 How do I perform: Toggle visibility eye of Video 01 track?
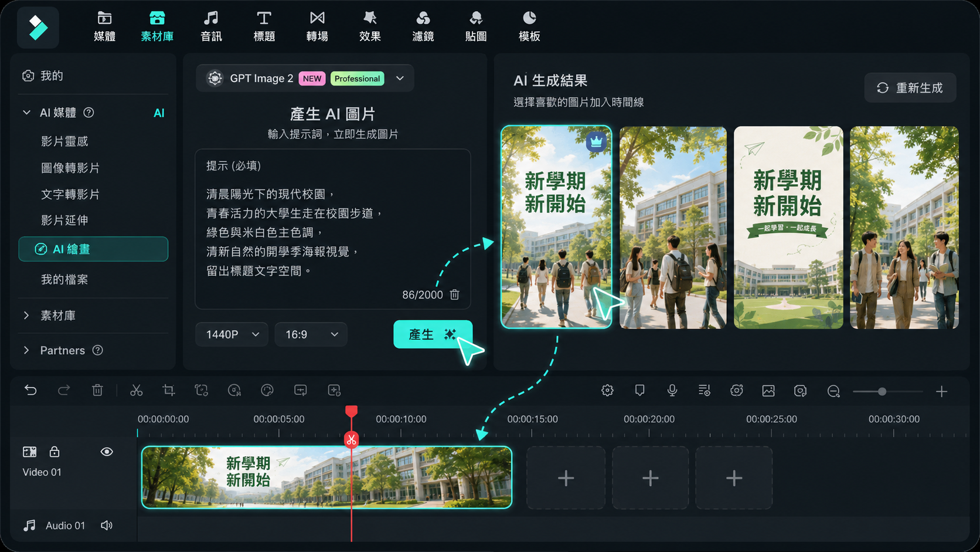107,452
